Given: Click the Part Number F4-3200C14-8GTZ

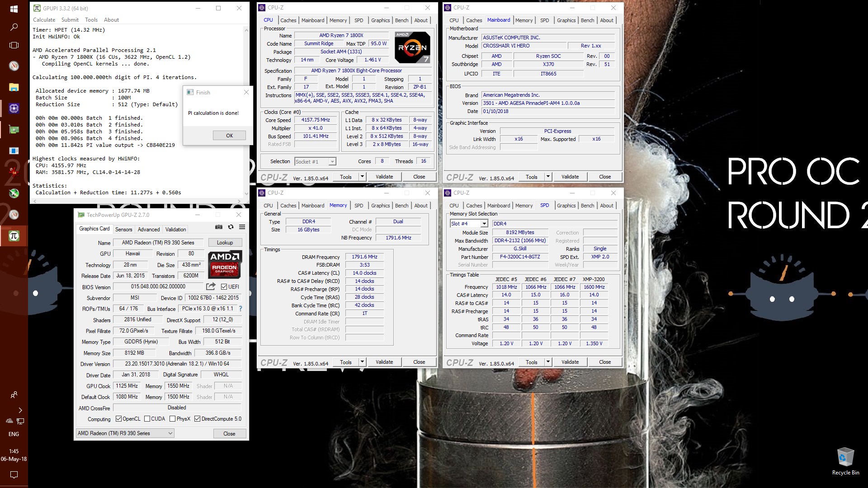Looking at the screenshot, I should (520, 257).
